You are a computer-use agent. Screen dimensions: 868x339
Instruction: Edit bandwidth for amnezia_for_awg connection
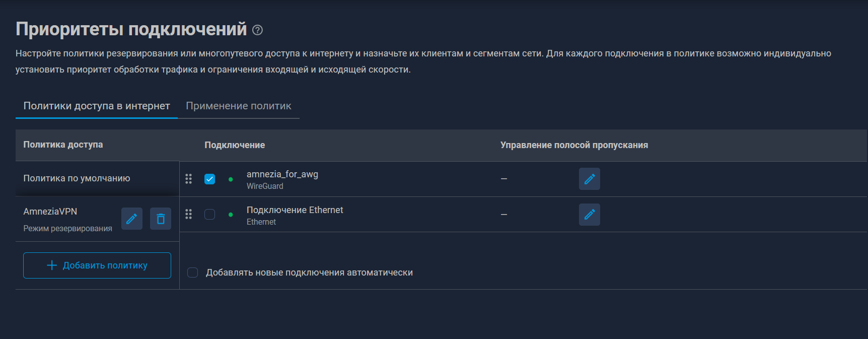[x=590, y=179]
